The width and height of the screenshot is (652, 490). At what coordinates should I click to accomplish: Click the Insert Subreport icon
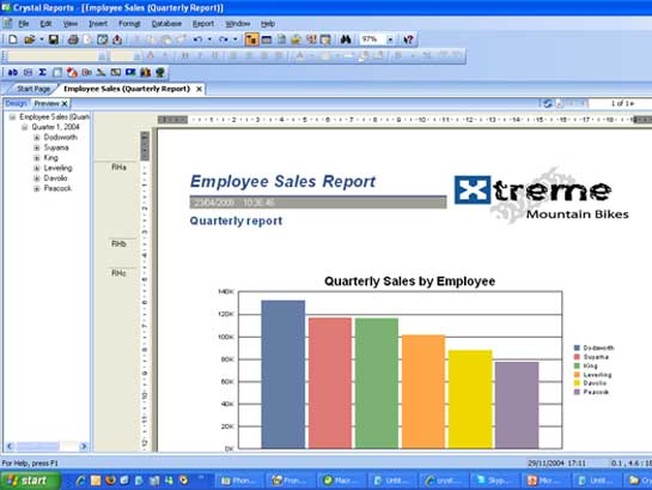point(86,72)
